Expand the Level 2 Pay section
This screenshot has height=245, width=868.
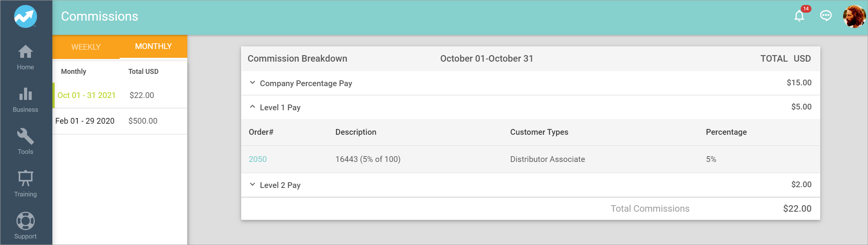252,185
